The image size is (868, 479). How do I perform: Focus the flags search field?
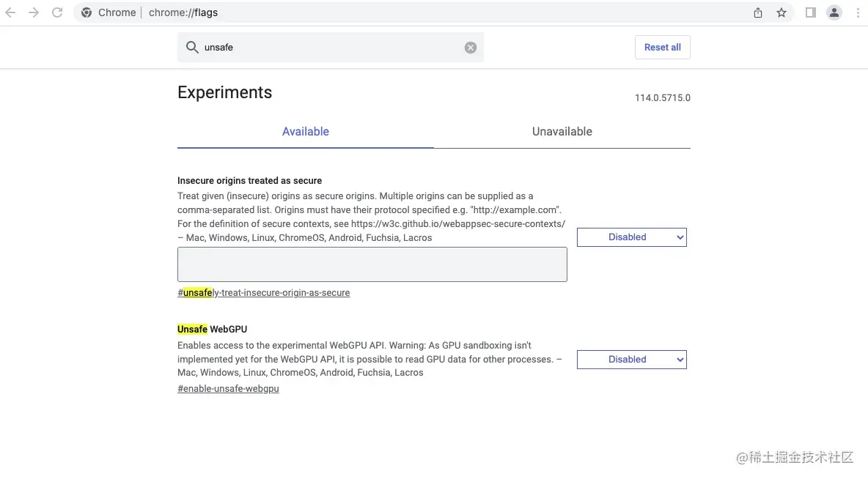coord(330,48)
